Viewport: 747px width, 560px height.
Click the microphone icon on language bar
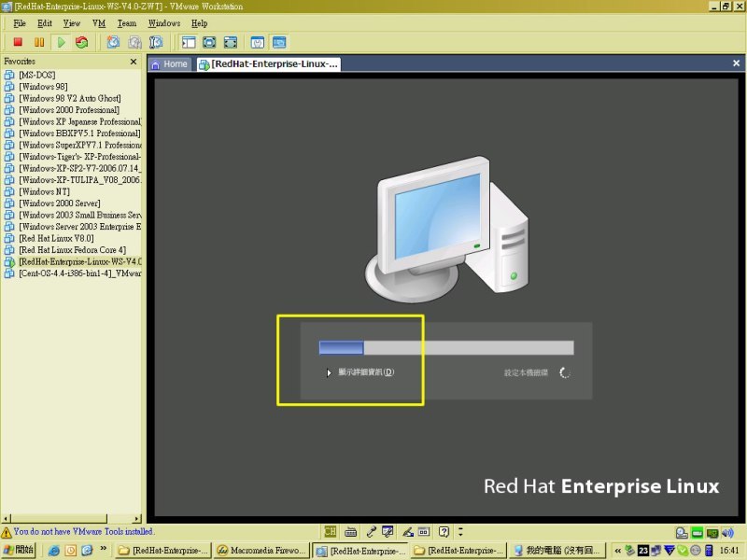371,531
